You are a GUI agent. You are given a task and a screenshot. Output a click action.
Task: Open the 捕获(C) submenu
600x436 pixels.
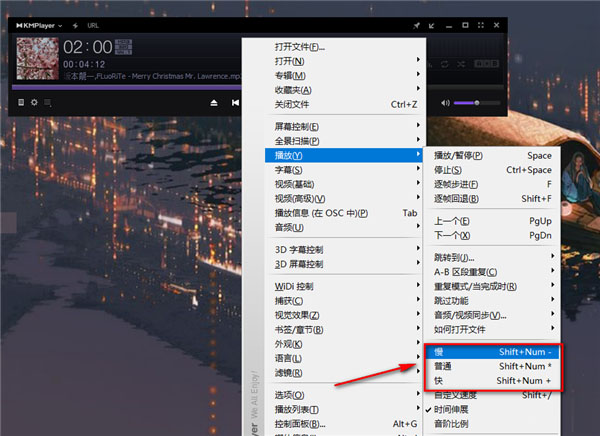(345, 301)
